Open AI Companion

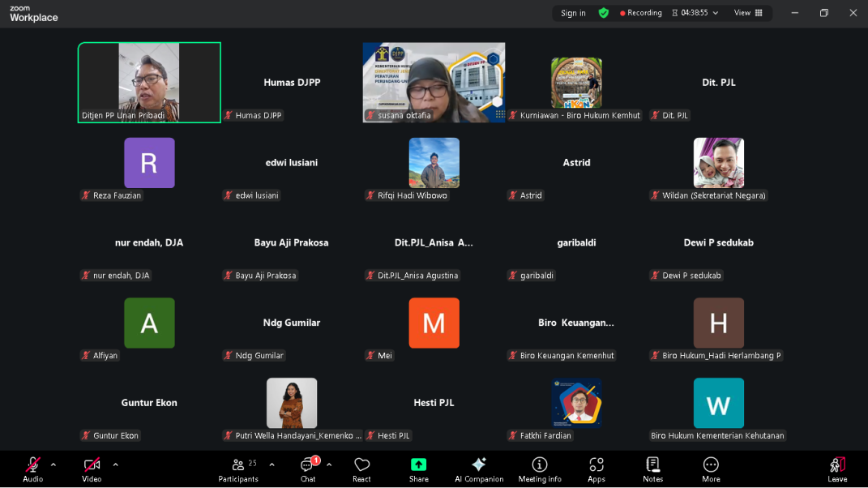tap(478, 469)
